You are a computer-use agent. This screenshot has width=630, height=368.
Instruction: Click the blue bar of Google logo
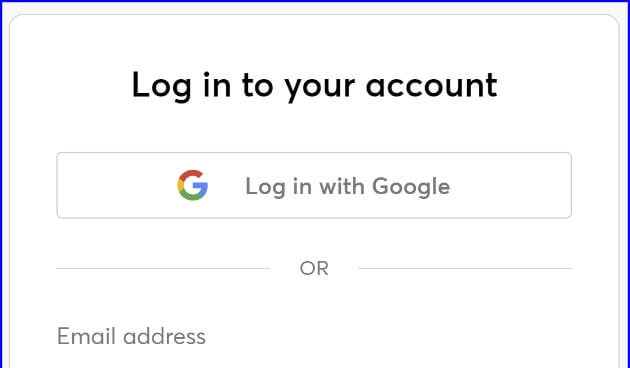click(201, 186)
